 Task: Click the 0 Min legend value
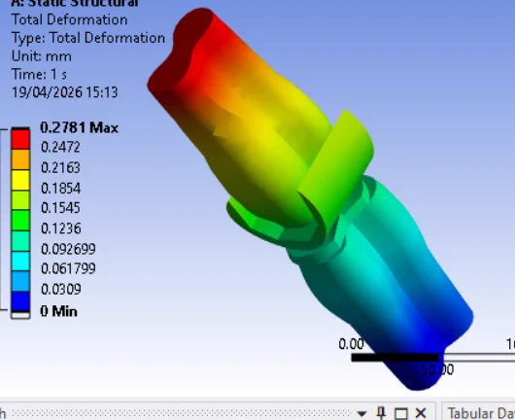[x=59, y=311]
